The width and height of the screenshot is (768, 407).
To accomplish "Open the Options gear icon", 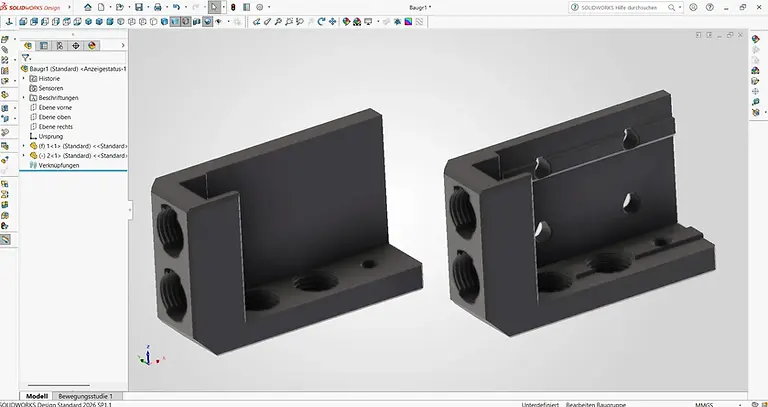I will pos(260,7).
